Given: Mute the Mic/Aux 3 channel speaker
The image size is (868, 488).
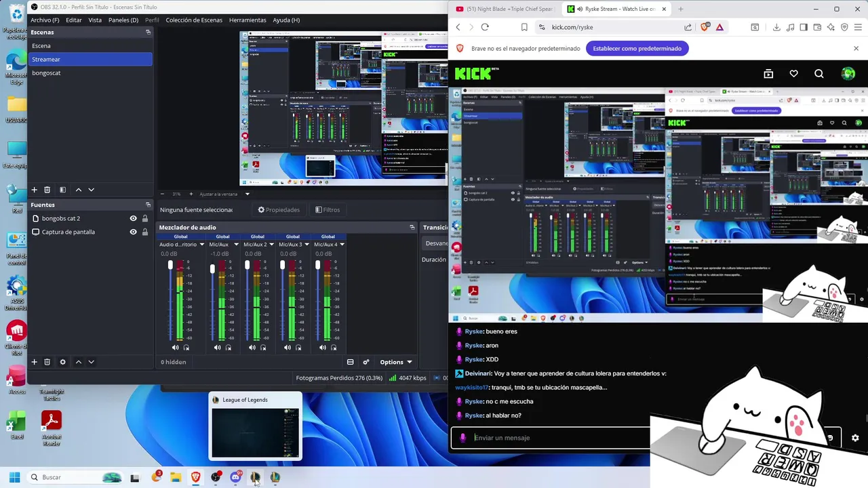Looking at the screenshot, I should [x=288, y=348].
